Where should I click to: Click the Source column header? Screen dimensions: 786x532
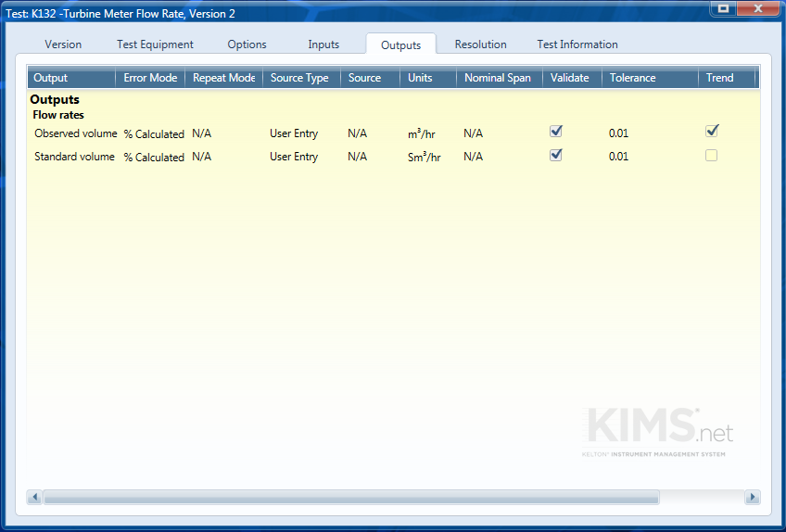tap(370, 78)
